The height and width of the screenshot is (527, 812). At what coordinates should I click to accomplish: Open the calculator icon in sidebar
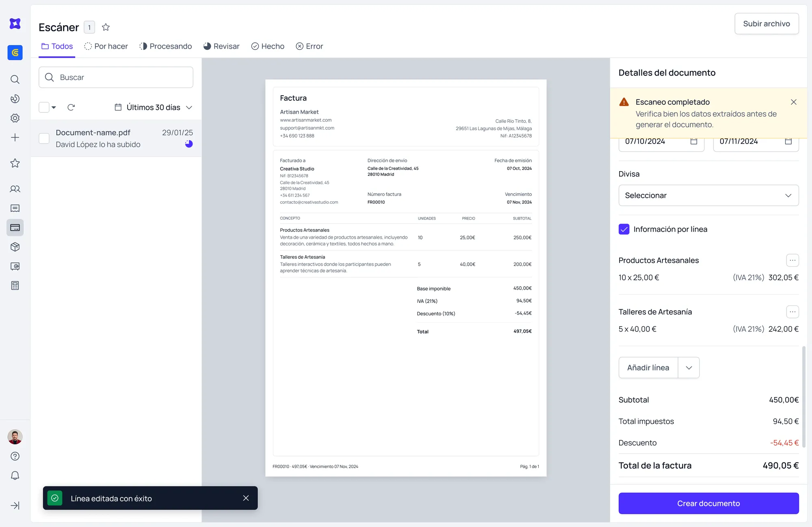(15, 286)
